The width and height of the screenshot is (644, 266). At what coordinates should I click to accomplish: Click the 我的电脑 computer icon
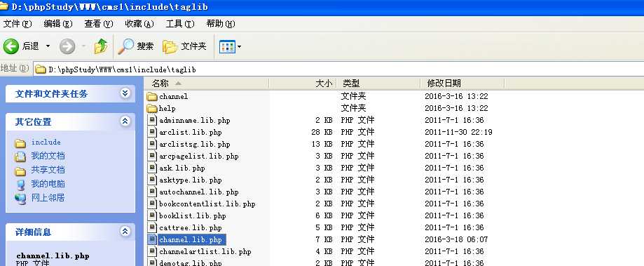[x=20, y=185]
